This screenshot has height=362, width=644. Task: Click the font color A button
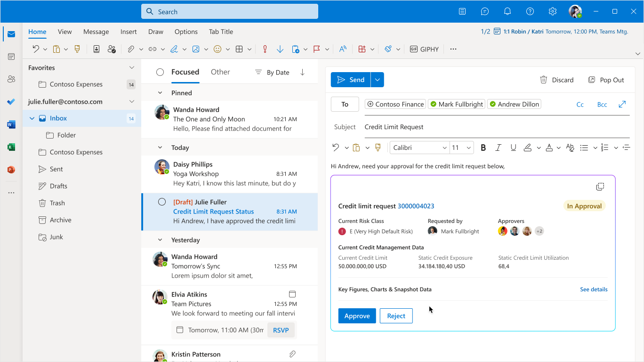click(549, 148)
